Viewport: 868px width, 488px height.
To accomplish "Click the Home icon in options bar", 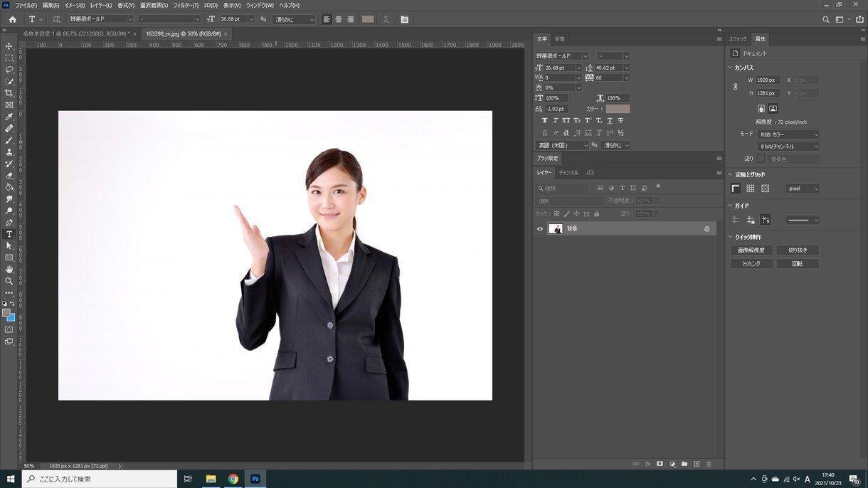I will point(12,19).
